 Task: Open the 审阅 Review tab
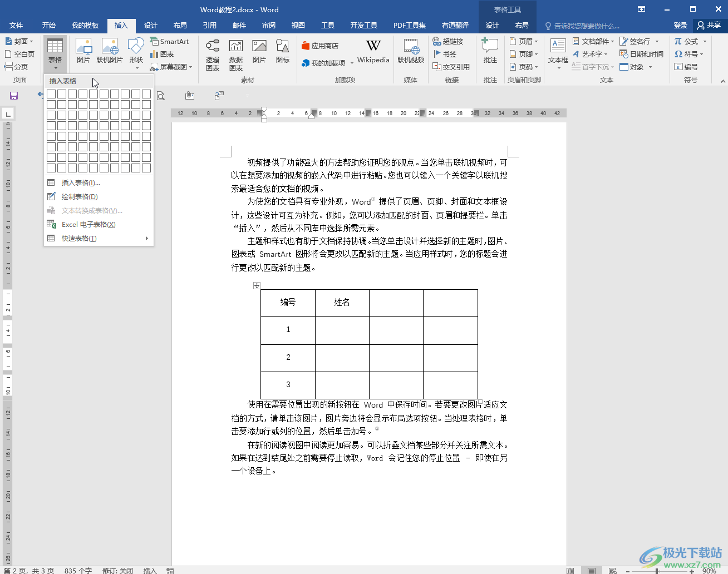click(269, 26)
